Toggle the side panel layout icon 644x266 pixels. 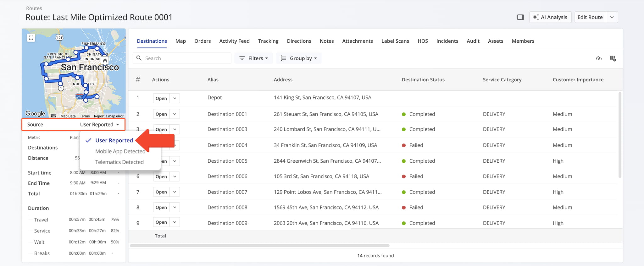(520, 17)
